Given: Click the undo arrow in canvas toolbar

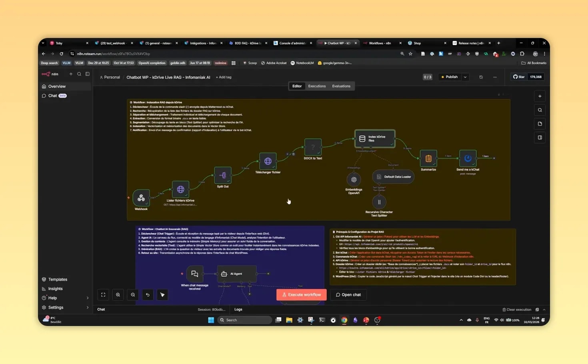Looking at the screenshot, I should pos(147,295).
